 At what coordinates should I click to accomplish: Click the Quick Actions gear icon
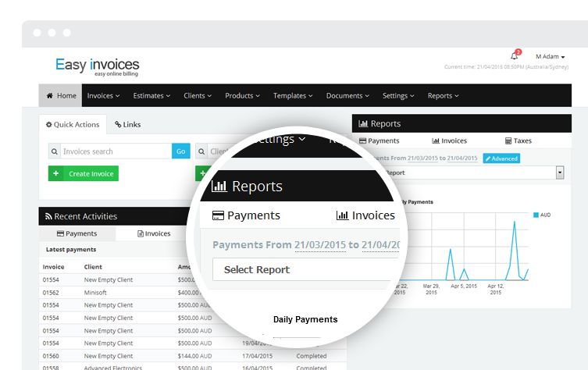[x=48, y=125]
